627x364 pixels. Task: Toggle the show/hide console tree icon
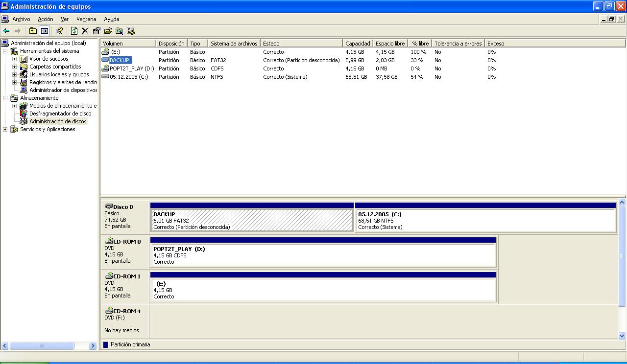45,31
